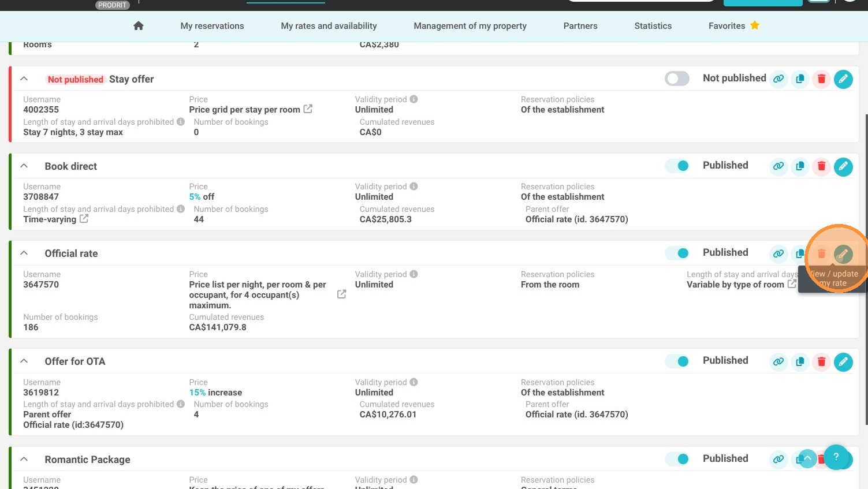The height and width of the screenshot is (489, 868).
Task: Click the Book direct offer title
Action: pos(71,166)
